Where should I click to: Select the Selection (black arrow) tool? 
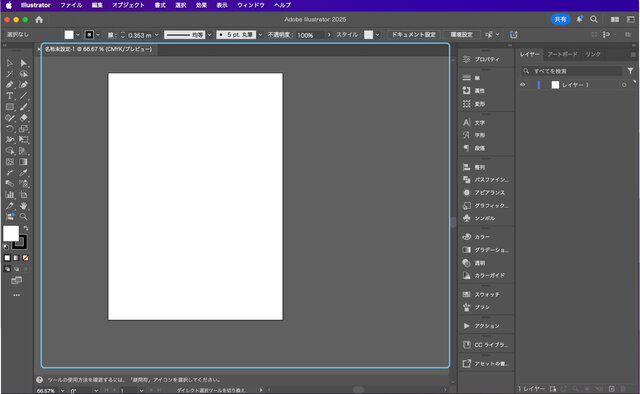point(9,63)
